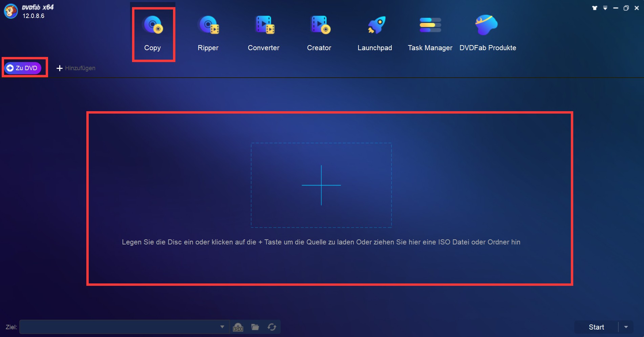This screenshot has width=644, height=337.
Task: Expand the Ziel destination dropdown arrow
Action: (x=222, y=327)
